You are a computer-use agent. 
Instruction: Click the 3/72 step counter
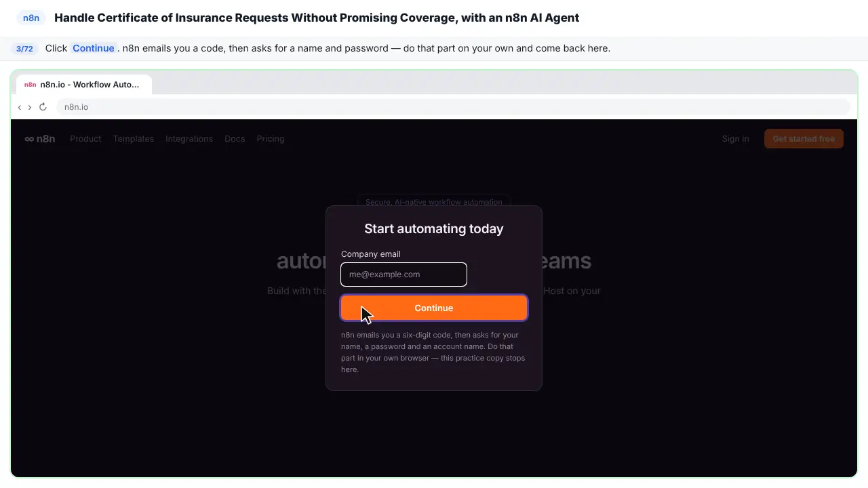pos(24,49)
